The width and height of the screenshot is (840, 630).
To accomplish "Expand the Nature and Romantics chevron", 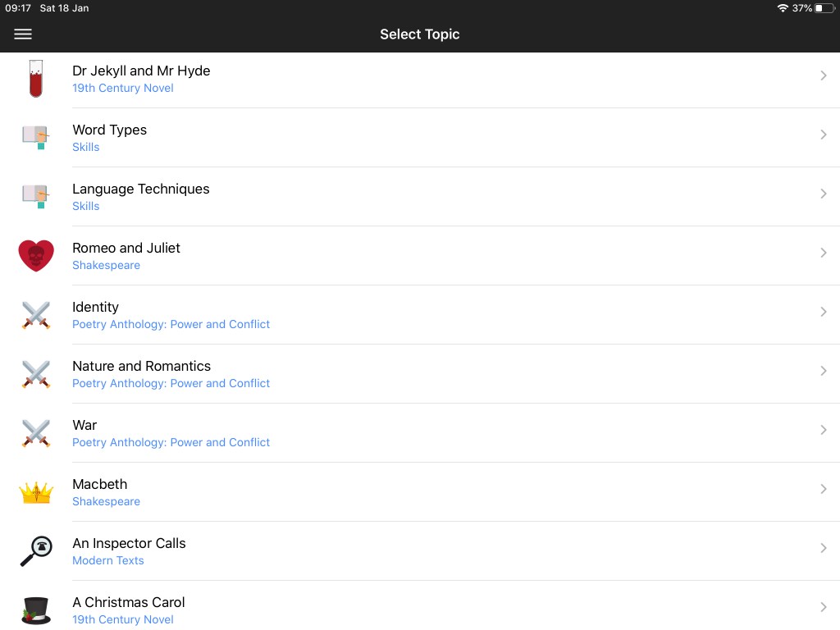I will pos(823,371).
